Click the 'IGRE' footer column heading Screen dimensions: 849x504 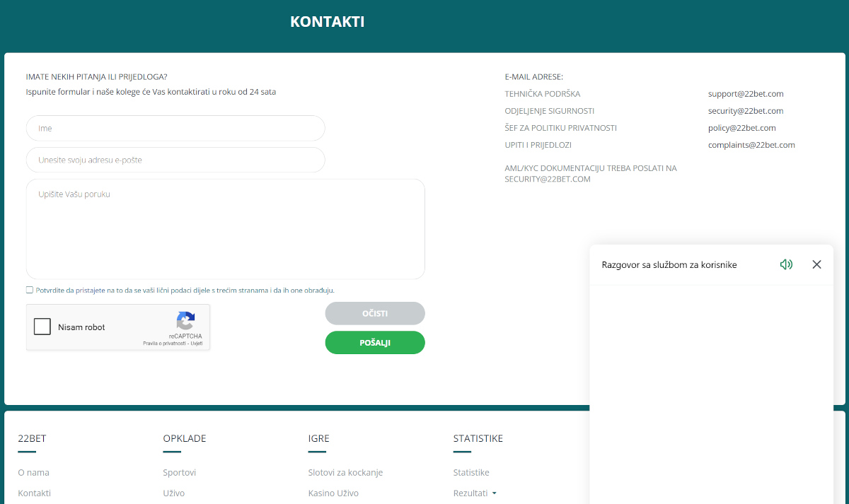(319, 438)
